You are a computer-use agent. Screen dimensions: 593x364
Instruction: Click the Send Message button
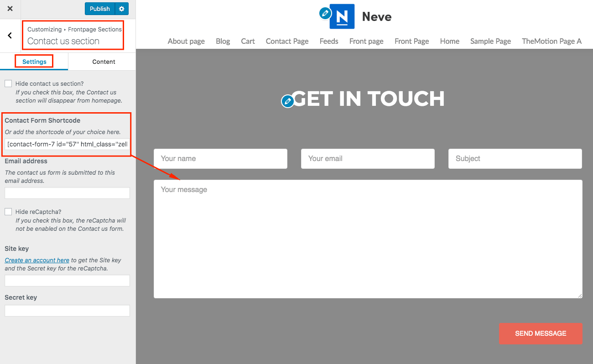[541, 333]
